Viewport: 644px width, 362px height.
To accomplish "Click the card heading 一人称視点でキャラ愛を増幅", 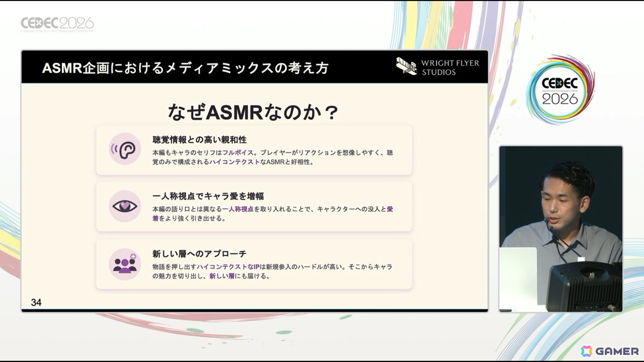I will click(x=208, y=196).
